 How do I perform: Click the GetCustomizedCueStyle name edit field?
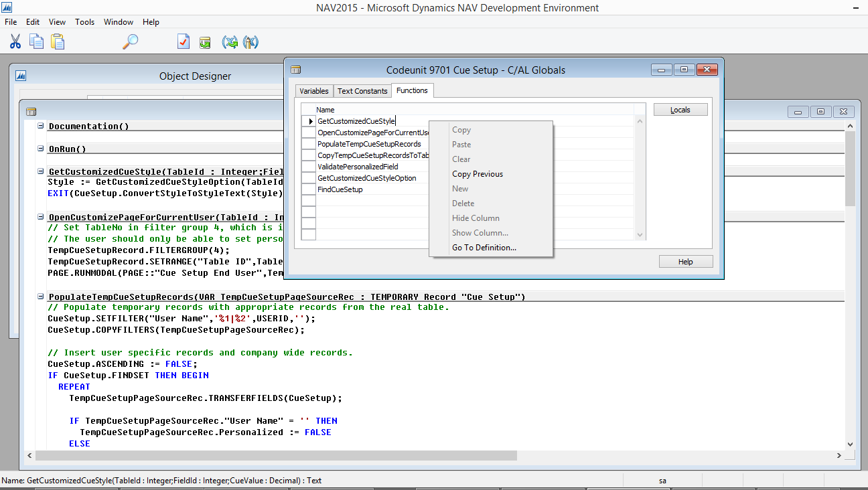[x=372, y=121]
